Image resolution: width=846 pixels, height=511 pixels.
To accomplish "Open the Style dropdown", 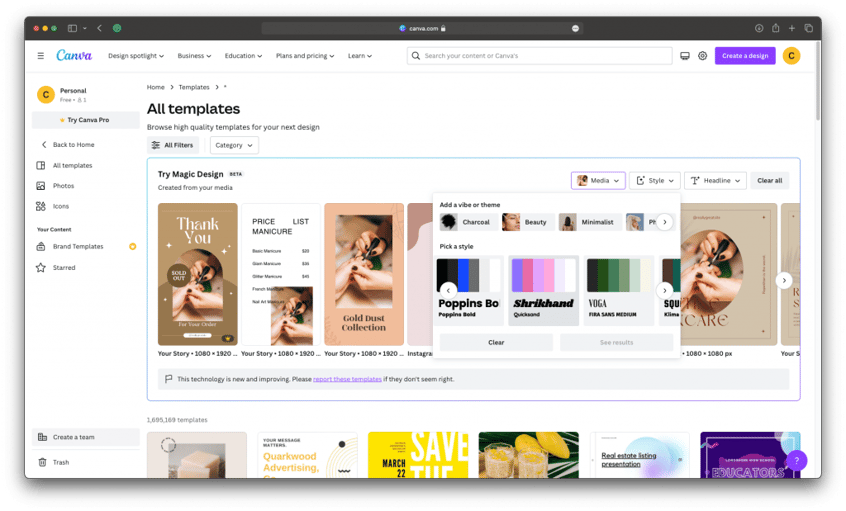I will click(x=654, y=181).
